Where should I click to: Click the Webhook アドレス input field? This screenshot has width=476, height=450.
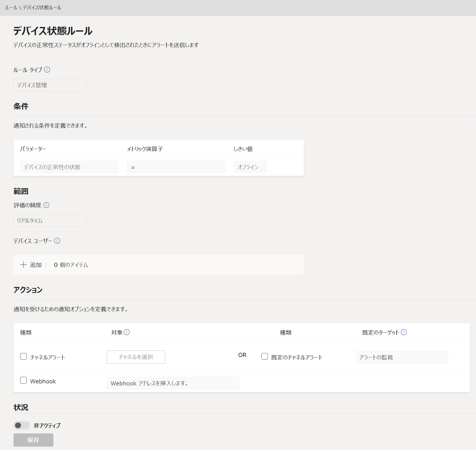coord(173,383)
